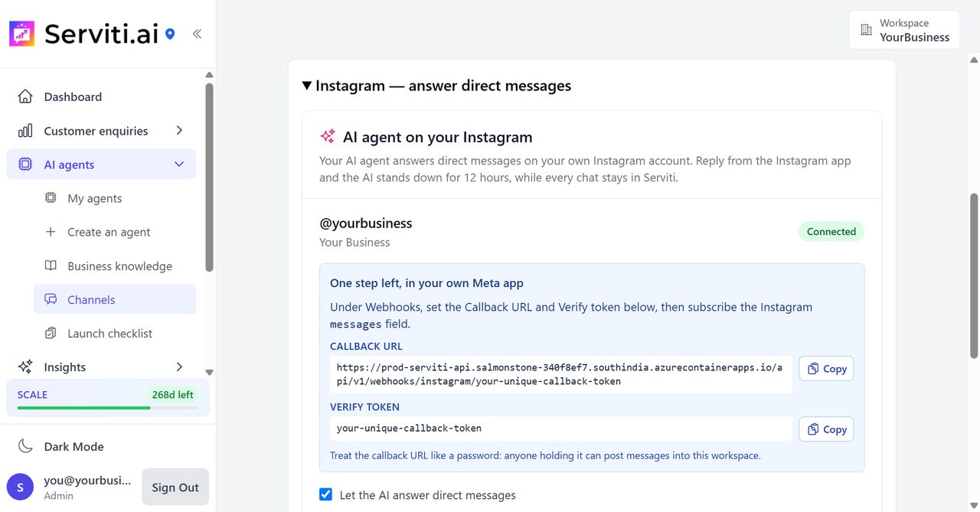Click the Sign Out button
980x512 pixels.
tap(175, 487)
